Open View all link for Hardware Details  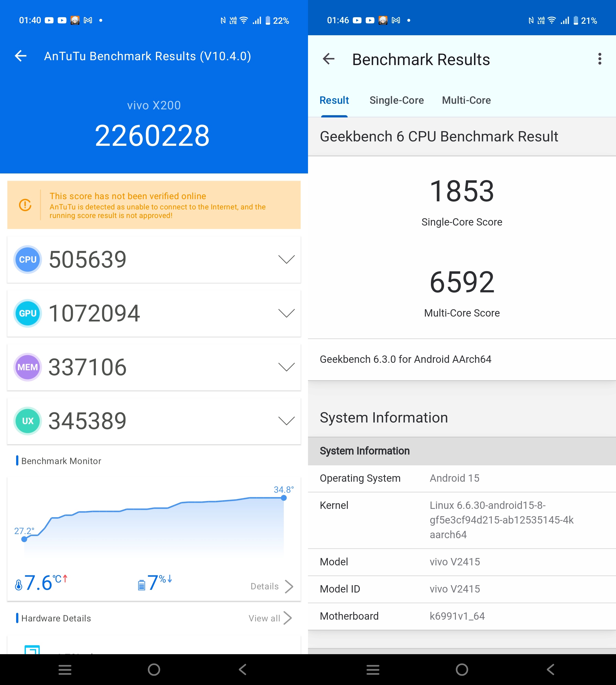coord(264,618)
